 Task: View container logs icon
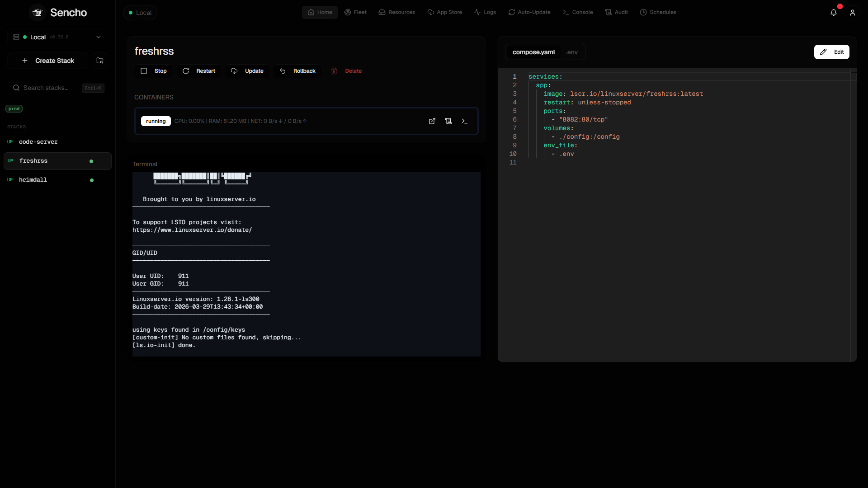pyautogui.click(x=448, y=121)
